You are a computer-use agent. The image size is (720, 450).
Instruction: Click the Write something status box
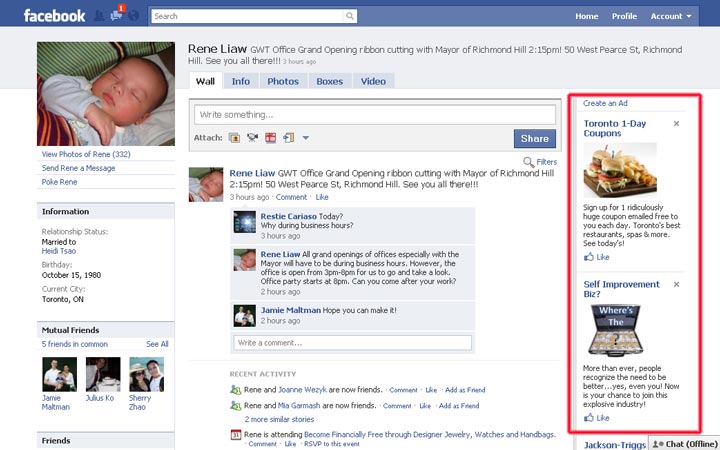pyautogui.click(x=375, y=115)
